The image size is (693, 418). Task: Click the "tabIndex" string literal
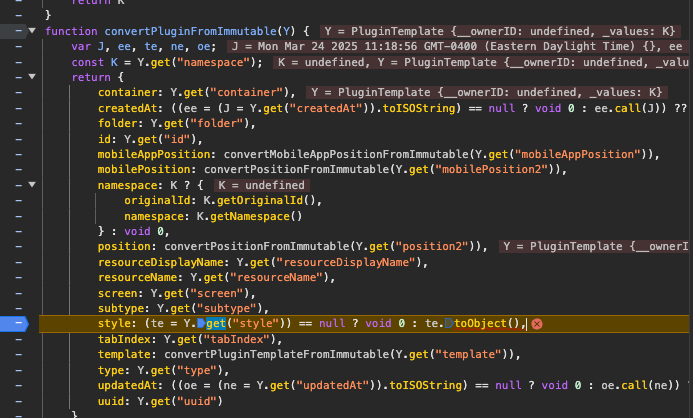tap(236, 339)
